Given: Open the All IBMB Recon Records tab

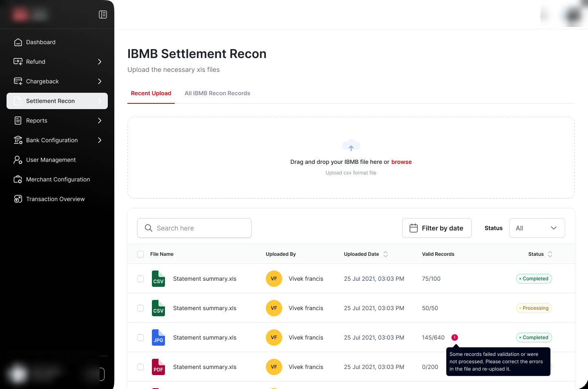Looking at the screenshot, I should (217, 93).
